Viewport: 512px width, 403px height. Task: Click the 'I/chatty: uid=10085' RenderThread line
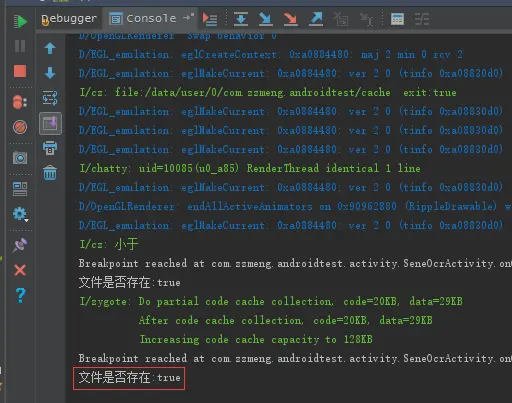coord(250,168)
